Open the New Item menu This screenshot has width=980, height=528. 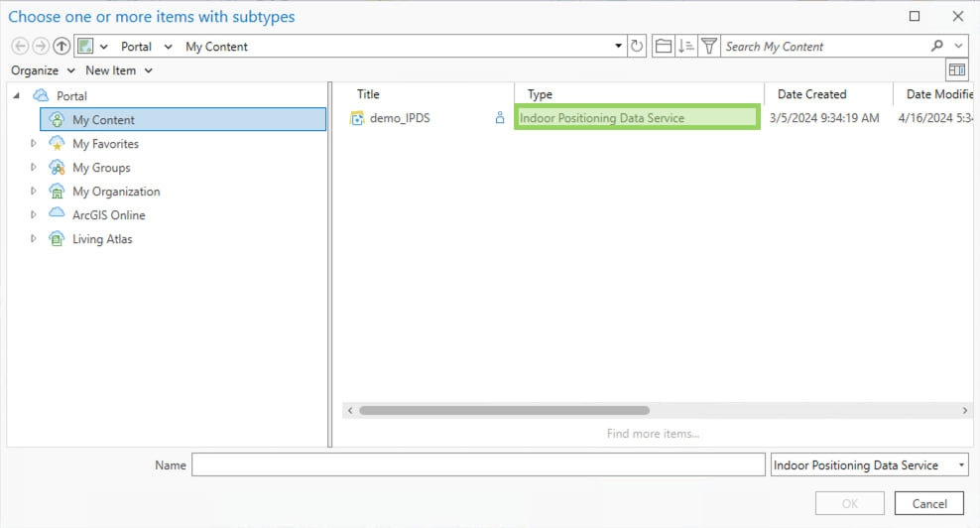(x=119, y=70)
